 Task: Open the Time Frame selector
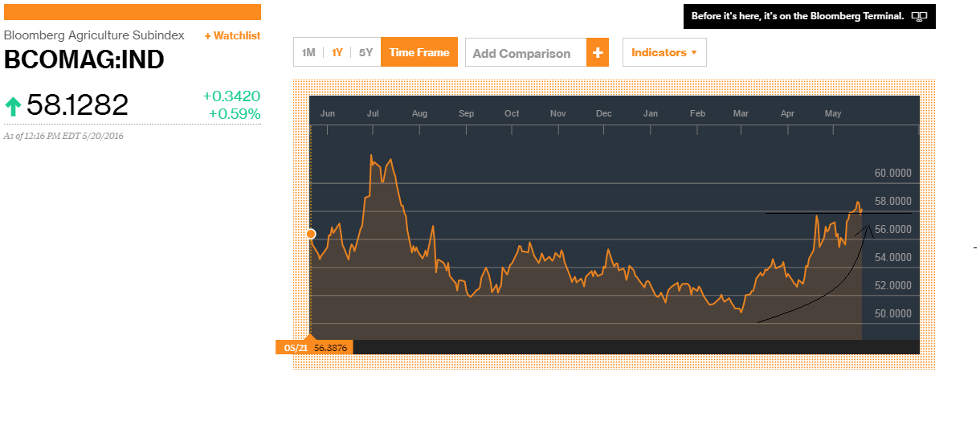click(x=419, y=52)
